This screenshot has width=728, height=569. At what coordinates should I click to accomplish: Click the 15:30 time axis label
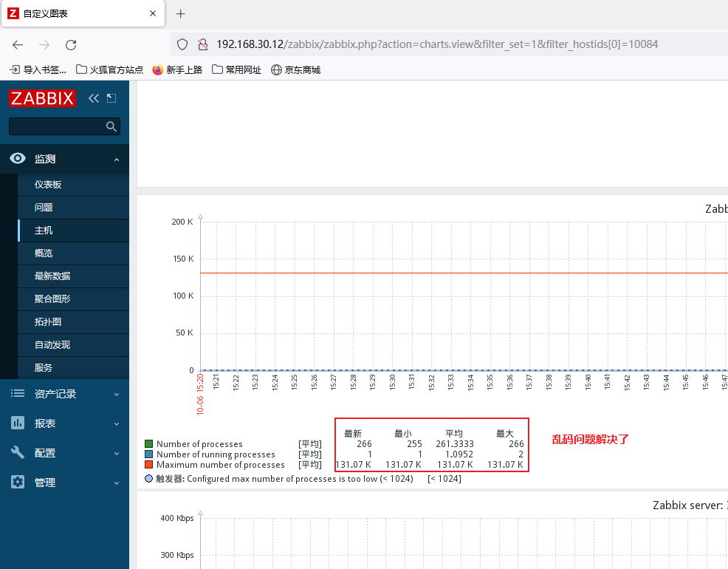[x=392, y=382]
